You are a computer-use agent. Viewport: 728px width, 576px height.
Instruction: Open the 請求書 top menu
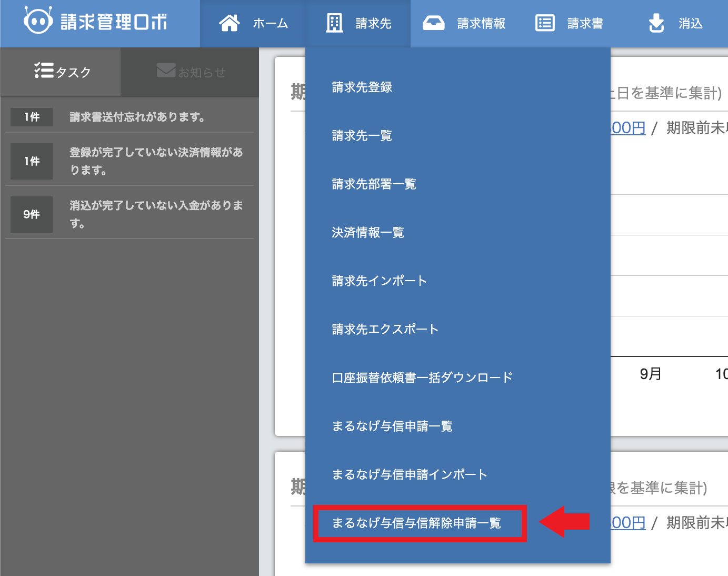570,24
